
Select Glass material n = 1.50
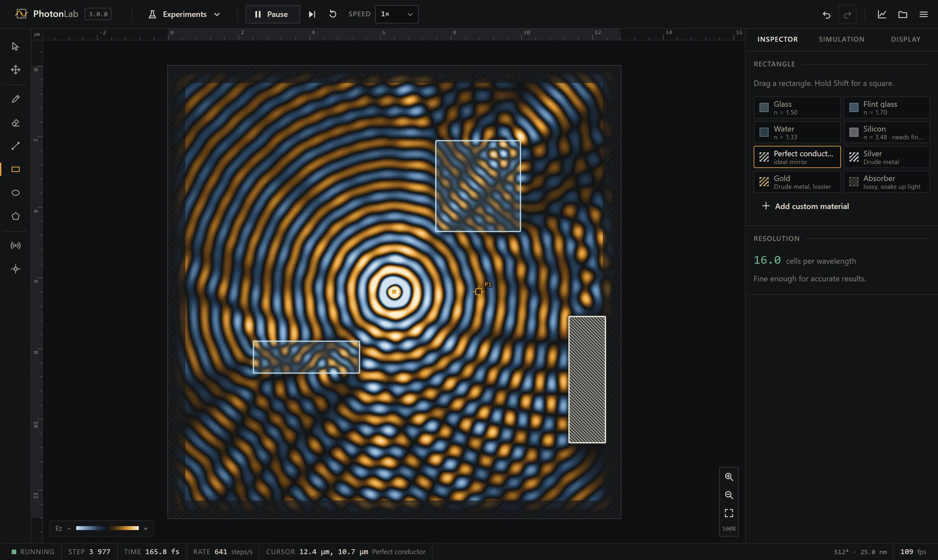797,107
